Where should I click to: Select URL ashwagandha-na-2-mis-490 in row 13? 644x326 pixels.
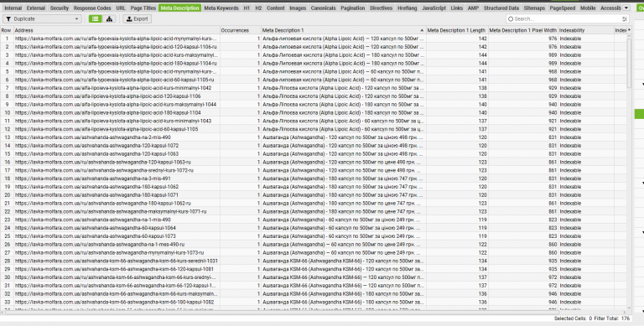click(x=93, y=137)
